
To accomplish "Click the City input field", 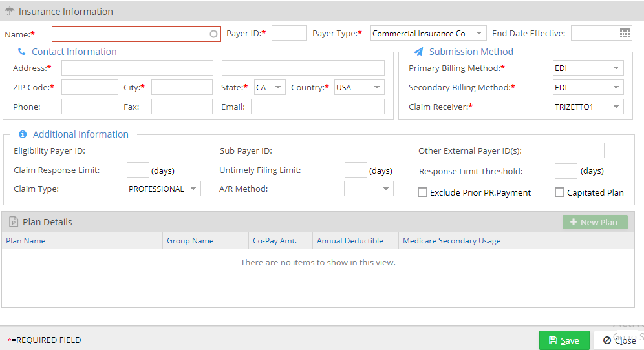I will [182, 87].
